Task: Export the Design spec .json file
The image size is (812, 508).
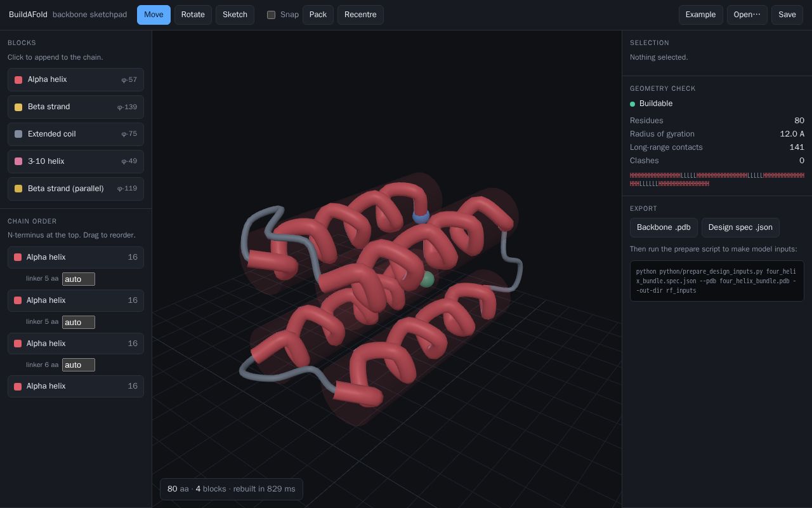Action: tap(740, 227)
